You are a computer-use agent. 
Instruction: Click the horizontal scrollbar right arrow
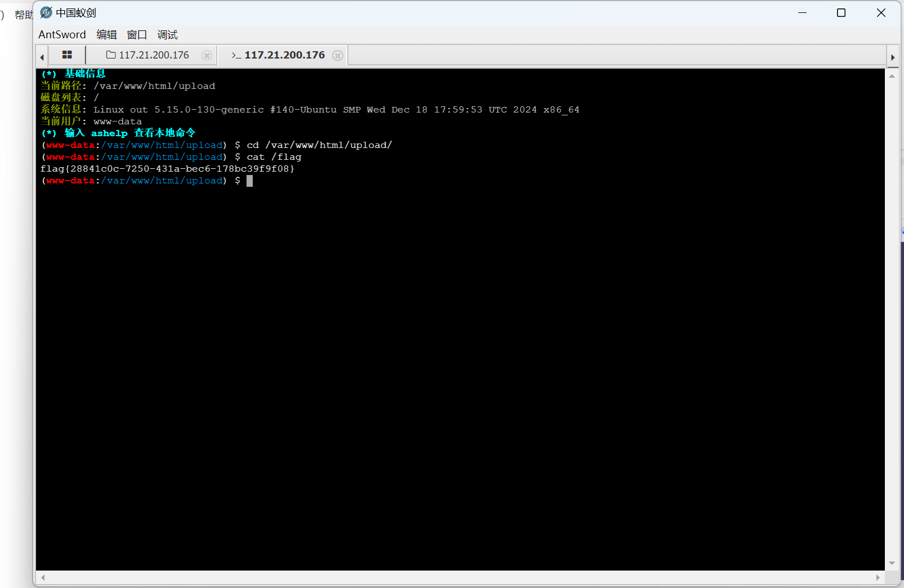coord(878,577)
